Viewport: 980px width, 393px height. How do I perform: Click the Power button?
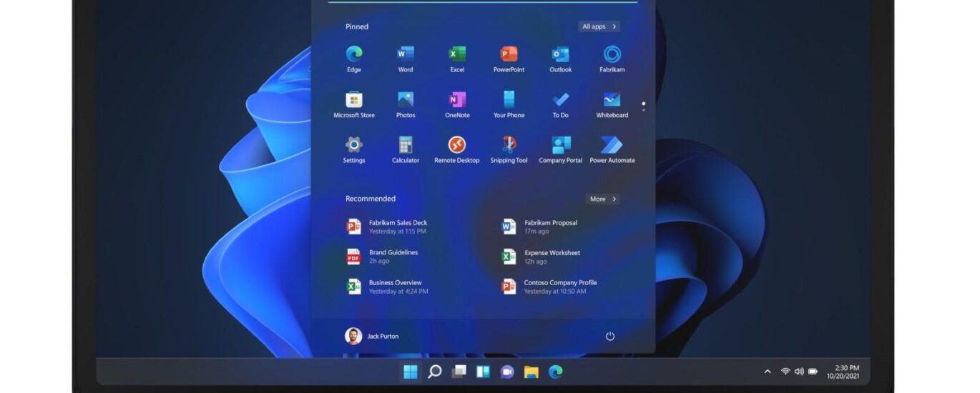click(610, 336)
